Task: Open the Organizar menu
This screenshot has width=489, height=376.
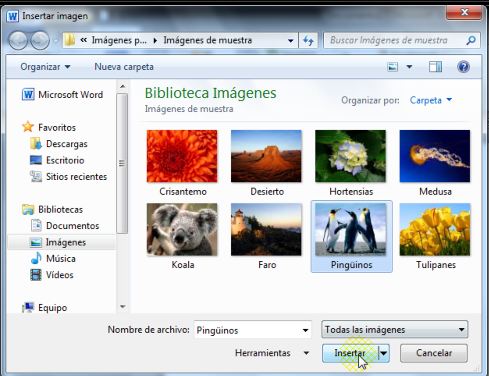Action: (x=45, y=67)
